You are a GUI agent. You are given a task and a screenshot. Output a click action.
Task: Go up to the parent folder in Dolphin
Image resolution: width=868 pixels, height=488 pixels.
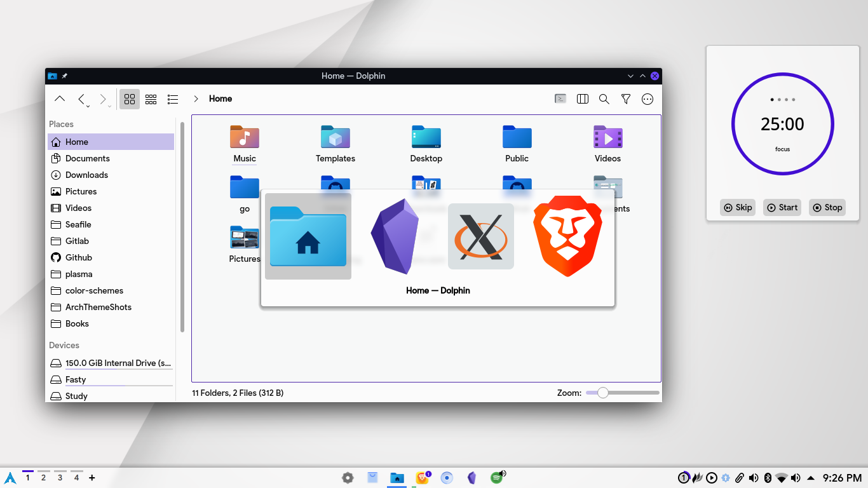pos(60,98)
